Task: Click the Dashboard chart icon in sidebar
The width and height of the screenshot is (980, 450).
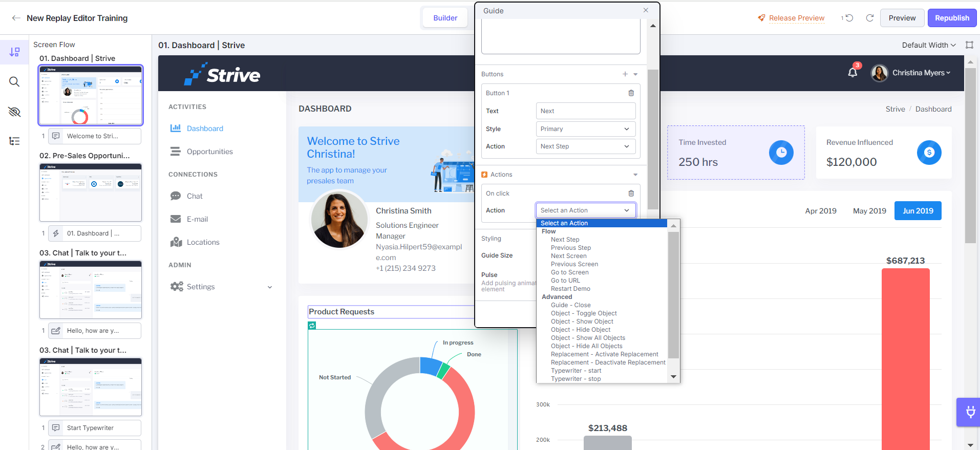Action: pos(176,128)
